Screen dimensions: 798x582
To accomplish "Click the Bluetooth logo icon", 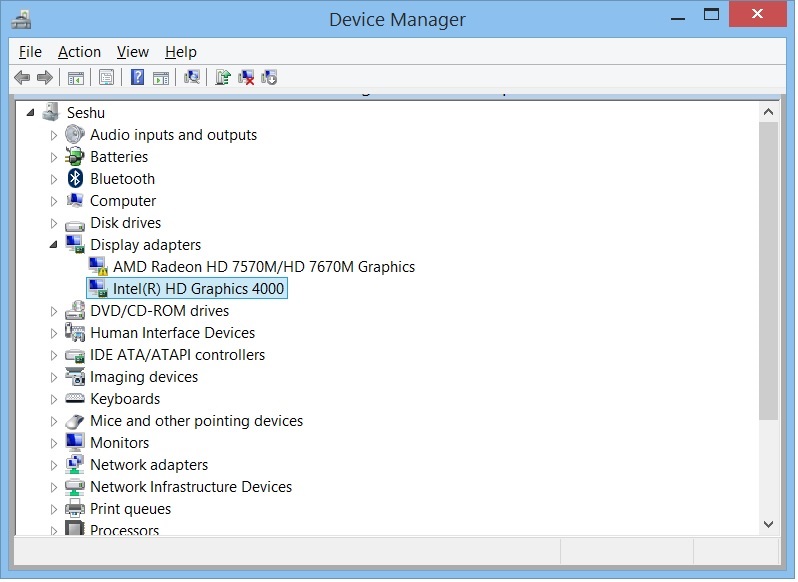I will click(x=75, y=178).
